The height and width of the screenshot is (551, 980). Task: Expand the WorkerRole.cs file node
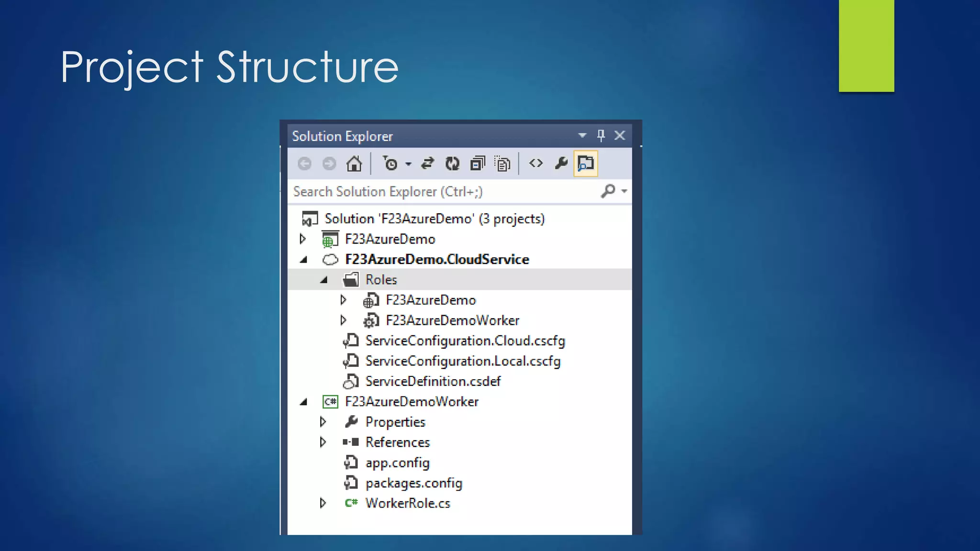point(323,503)
